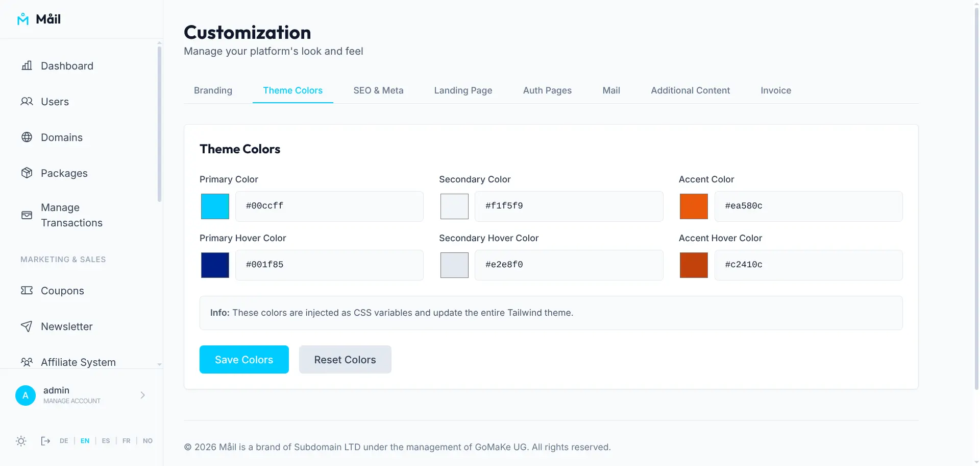Open the Accent Color orange swatch
Viewport: 980px width, 466px height.
[694, 206]
